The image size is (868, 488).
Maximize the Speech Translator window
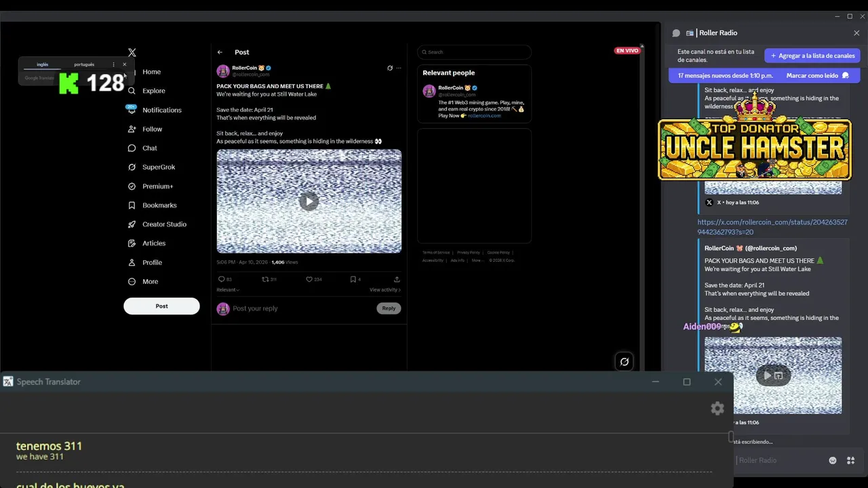pos(686,382)
